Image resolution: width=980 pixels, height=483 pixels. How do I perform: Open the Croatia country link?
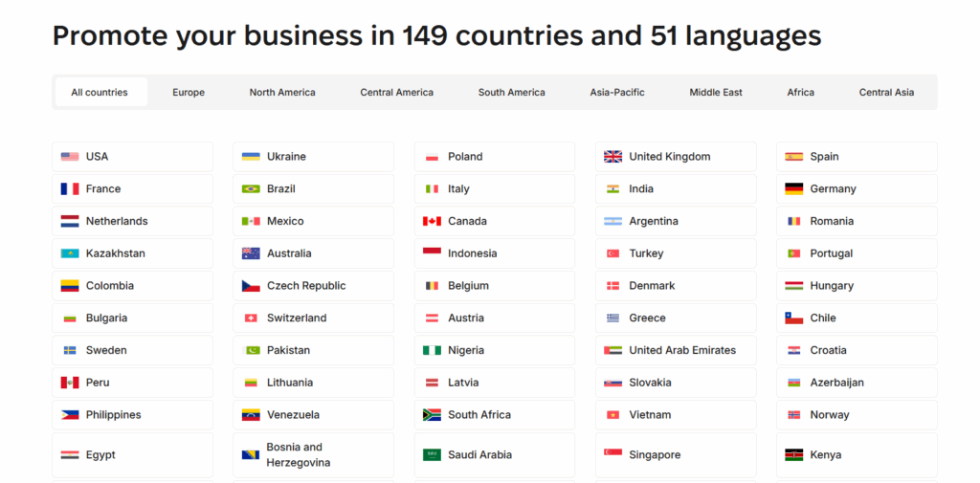pyautogui.click(x=857, y=351)
